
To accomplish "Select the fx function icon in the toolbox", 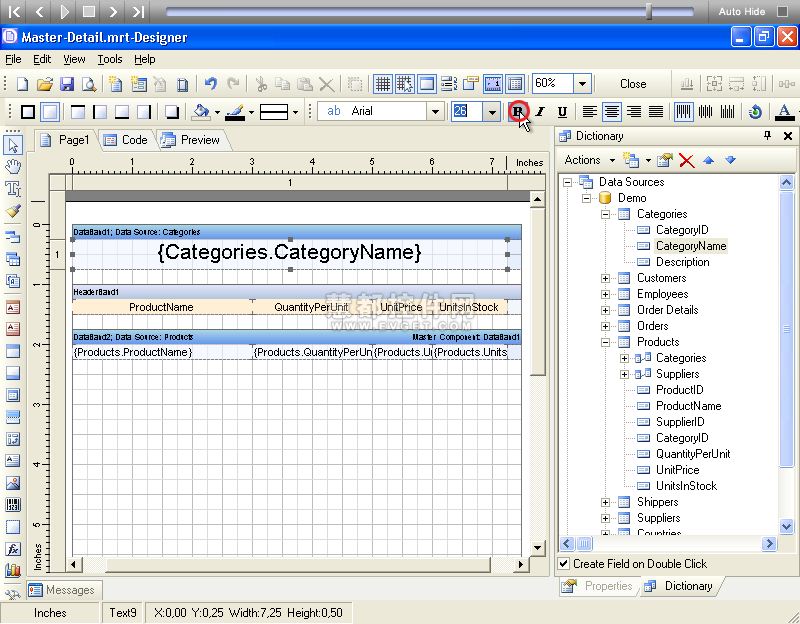I will coord(13,548).
